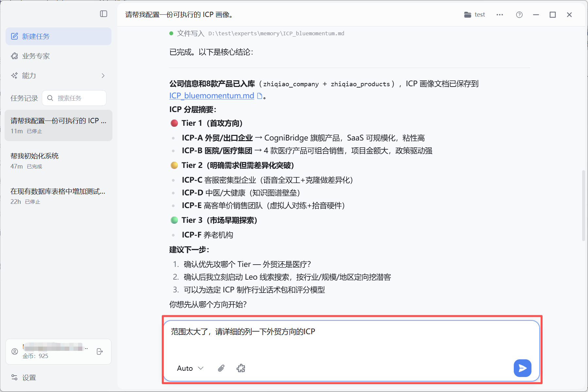Click the search magnifier icon
Viewport: 588px width, 392px height.
pos(50,98)
